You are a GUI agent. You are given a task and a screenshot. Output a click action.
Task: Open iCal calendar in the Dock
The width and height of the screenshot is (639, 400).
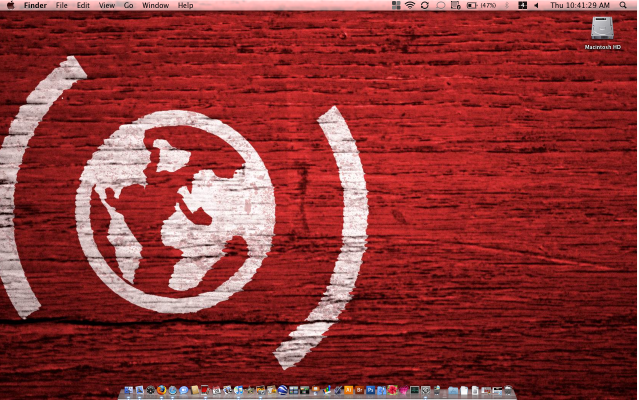[x=217, y=390]
